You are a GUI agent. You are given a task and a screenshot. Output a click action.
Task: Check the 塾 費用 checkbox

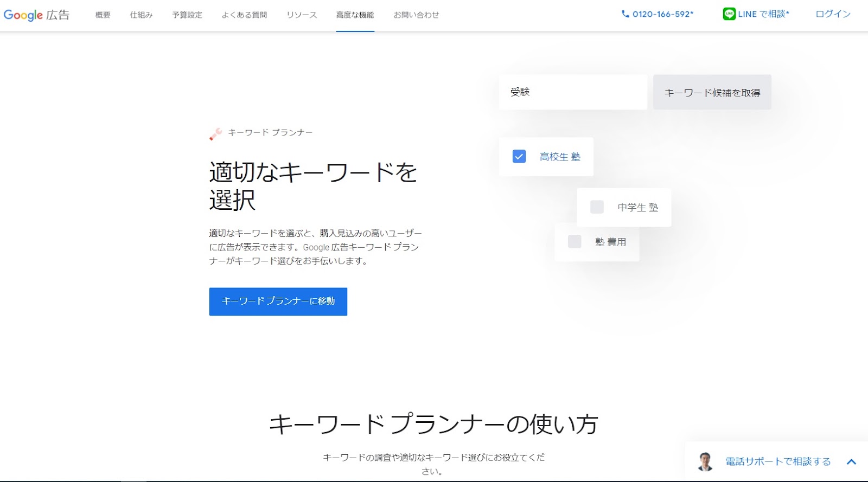pos(575,242)
